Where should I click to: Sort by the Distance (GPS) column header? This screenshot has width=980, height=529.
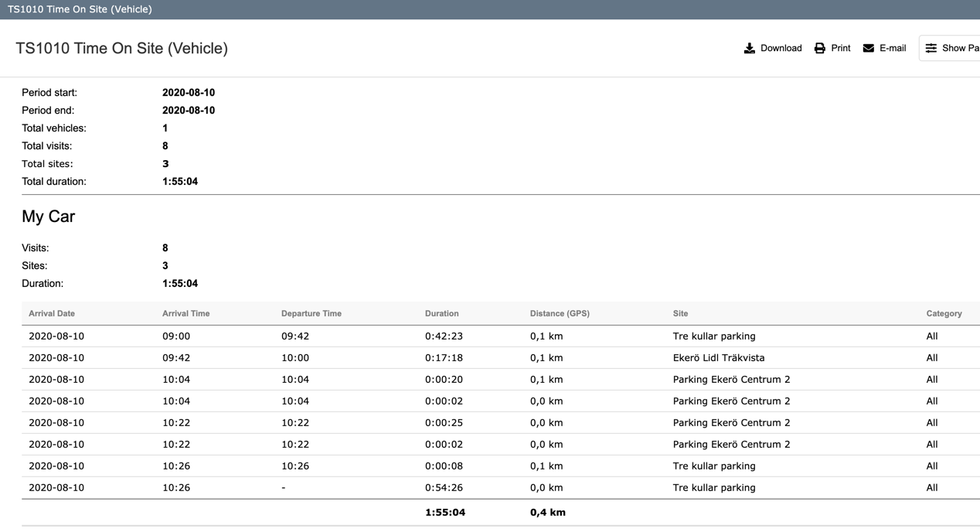(560, 313)
